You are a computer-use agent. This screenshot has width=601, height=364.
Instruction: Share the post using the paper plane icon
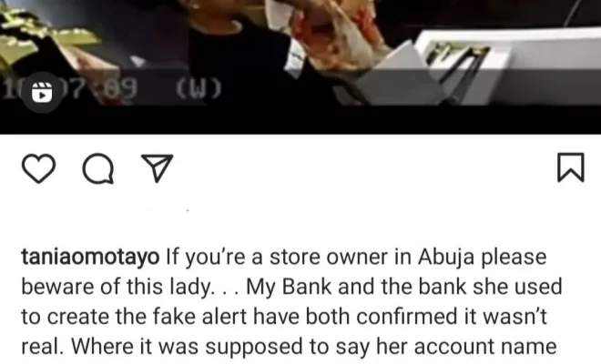[158, 167]
